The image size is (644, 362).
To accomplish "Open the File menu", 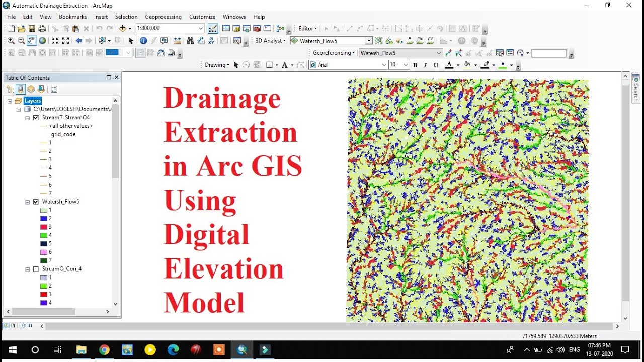I will (x=11, y=17).
